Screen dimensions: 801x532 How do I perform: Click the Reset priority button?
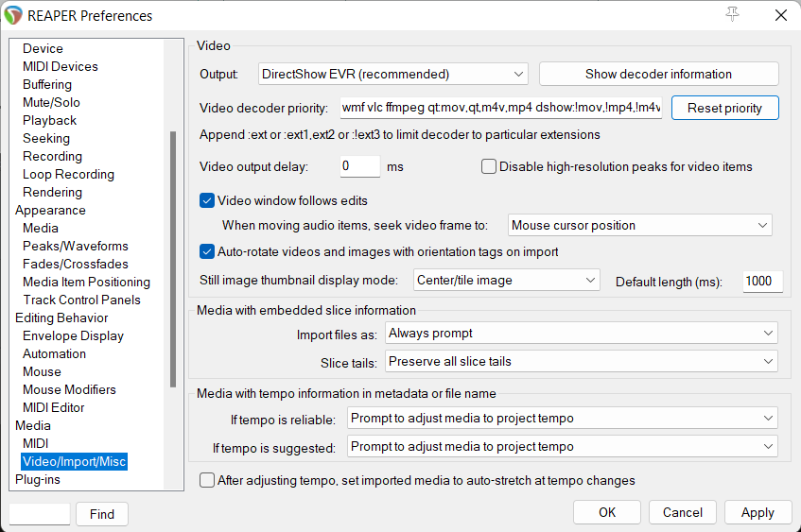[x=724, y=108]
